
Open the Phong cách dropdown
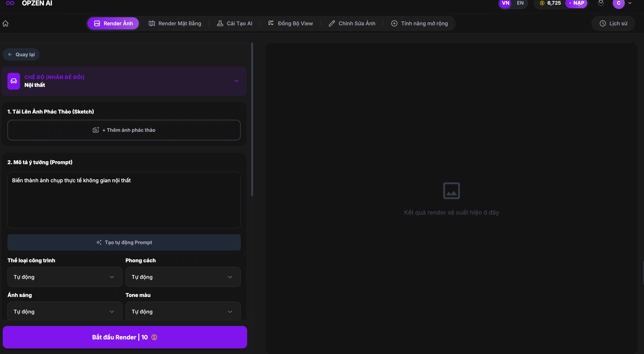(x=183, y=277)
